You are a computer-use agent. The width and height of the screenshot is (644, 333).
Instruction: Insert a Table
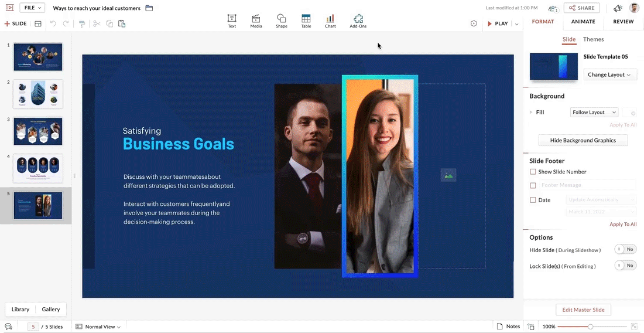tap(306, 21)
